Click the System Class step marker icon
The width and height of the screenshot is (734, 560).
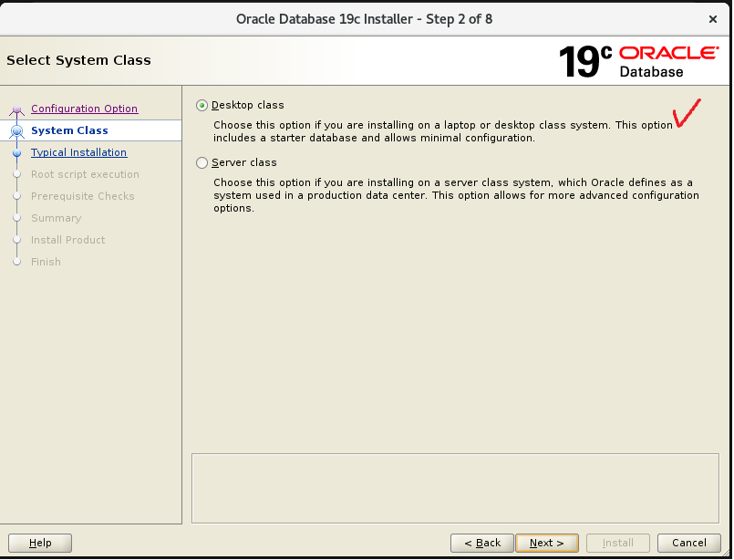coord(16,131)
